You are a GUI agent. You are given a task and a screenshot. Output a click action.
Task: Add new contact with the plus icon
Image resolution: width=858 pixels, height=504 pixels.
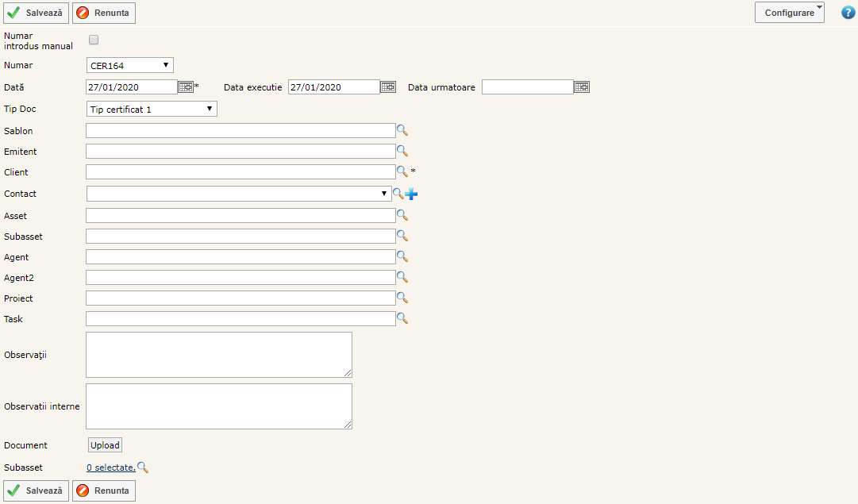pos(411,194)
